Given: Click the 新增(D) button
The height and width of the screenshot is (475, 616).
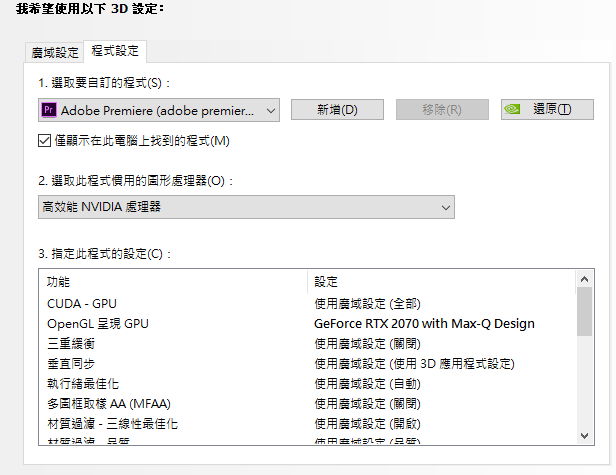Looking at the screenshot, I should click(x=337, y=109).
